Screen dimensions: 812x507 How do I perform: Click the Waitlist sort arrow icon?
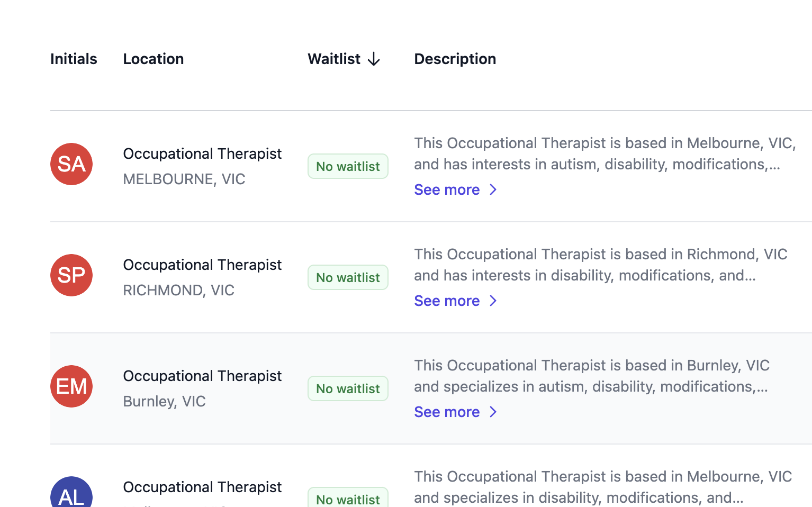tap(374, 59)
